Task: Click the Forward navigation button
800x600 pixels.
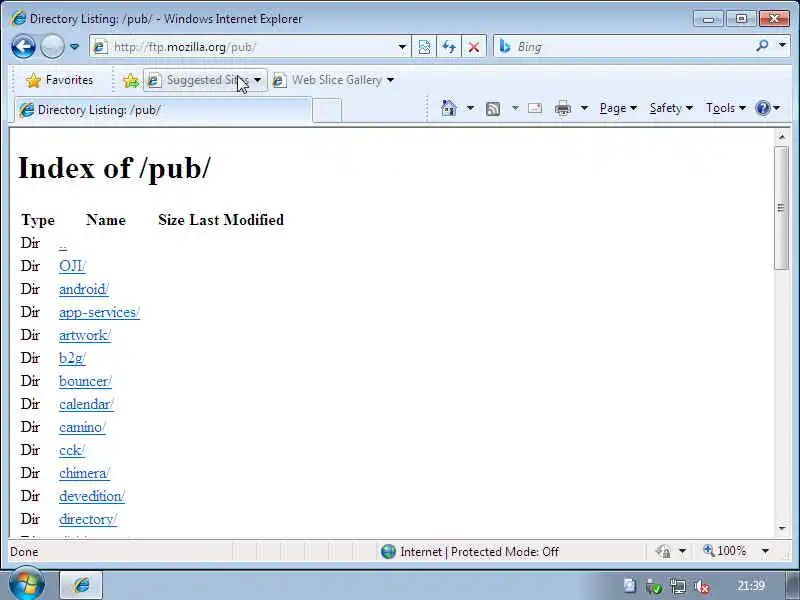Action: pos(52,47)
